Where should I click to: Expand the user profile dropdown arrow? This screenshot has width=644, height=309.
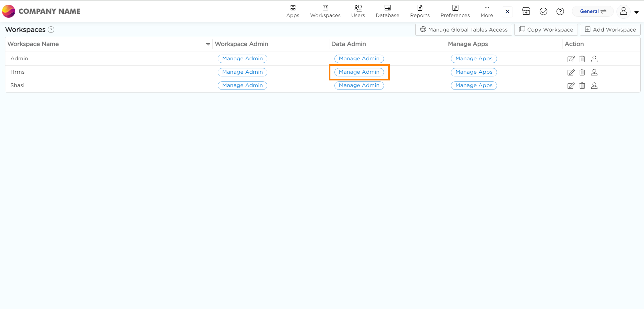(636, 12)
